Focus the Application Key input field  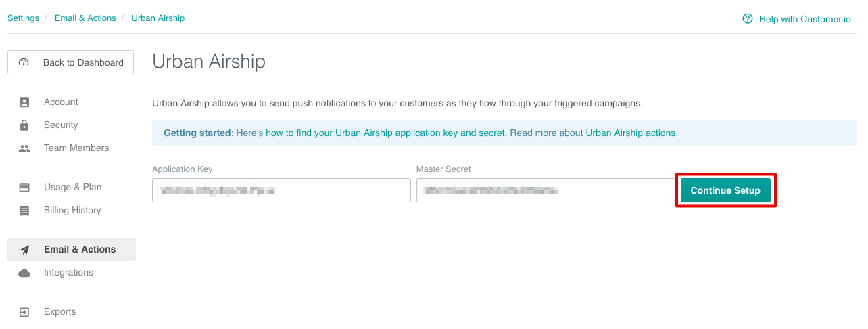[x=281, y=190]
